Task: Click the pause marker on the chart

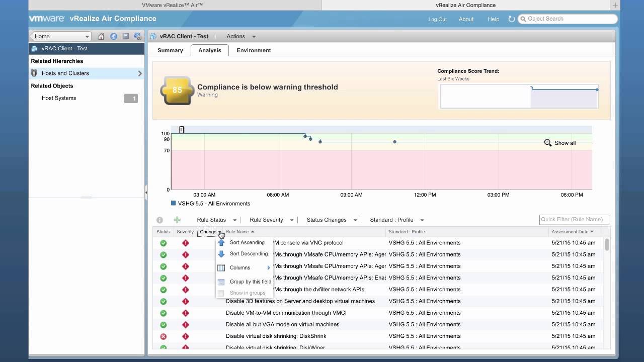Action: (182, 130)
